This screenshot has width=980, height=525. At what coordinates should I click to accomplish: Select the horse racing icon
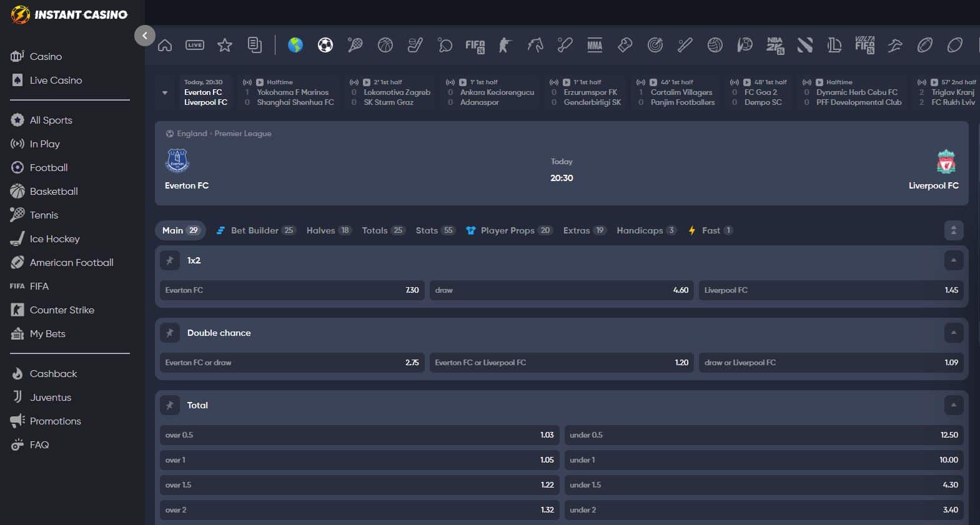pyautogui.click(x=535, y=45)
